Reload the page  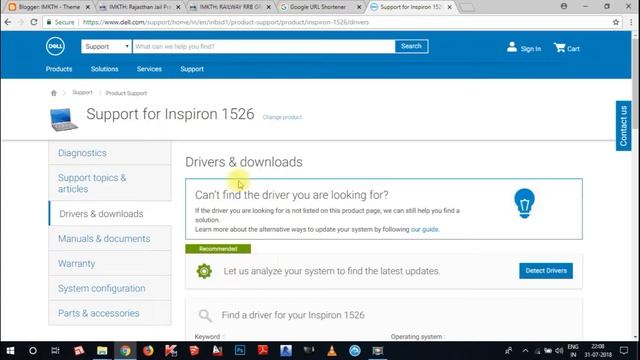pos(34,22)
